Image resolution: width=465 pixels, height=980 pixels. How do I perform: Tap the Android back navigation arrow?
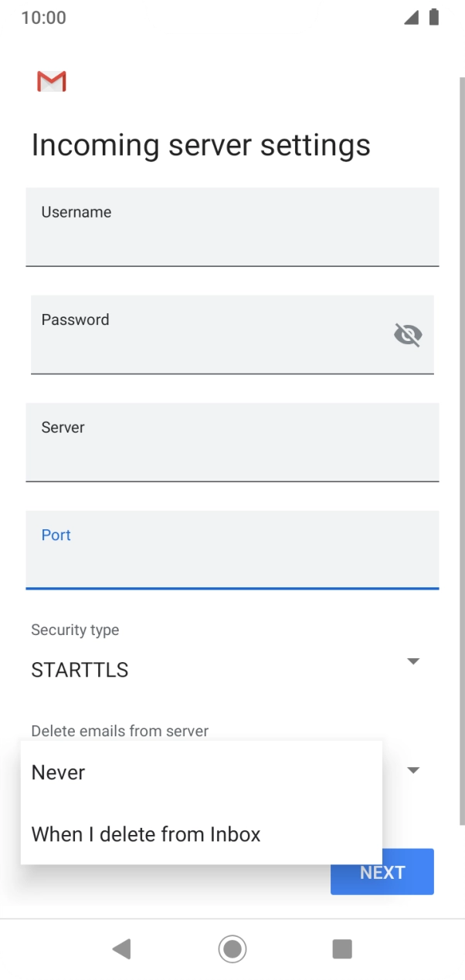[x=121, y=949]
